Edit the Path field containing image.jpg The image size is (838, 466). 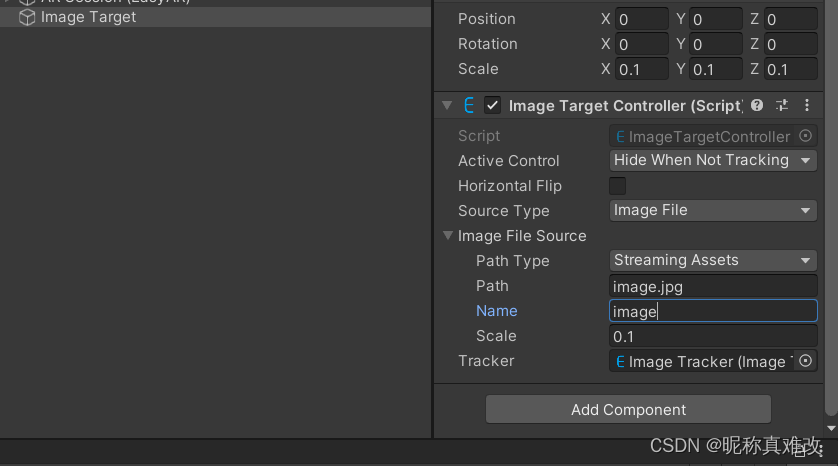tap(713, 286)
